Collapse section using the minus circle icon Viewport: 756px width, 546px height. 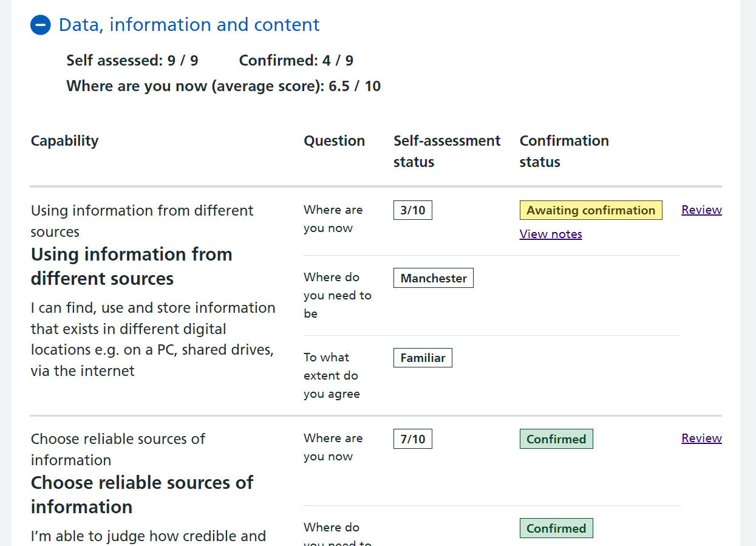pos(41,25)
